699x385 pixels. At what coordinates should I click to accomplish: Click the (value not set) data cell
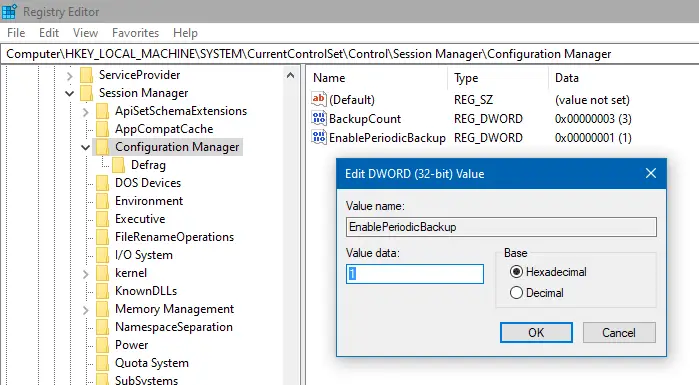click(592, 99)
